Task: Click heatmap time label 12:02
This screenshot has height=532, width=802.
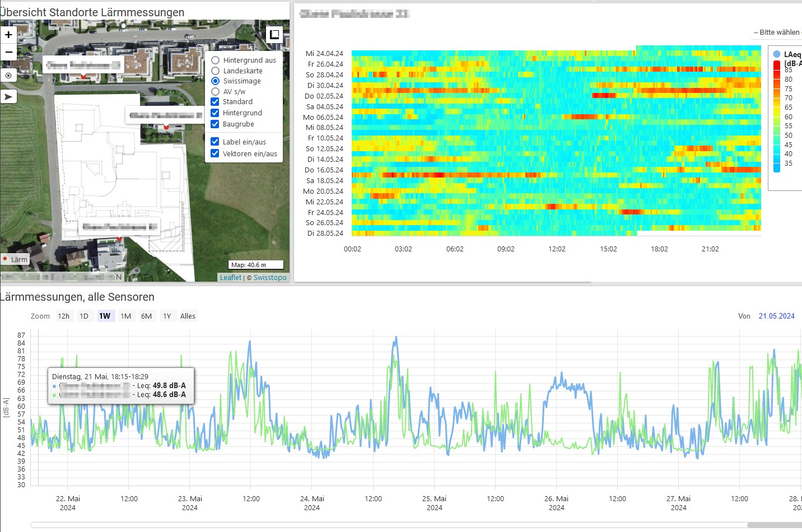Action: click(557, 249)
